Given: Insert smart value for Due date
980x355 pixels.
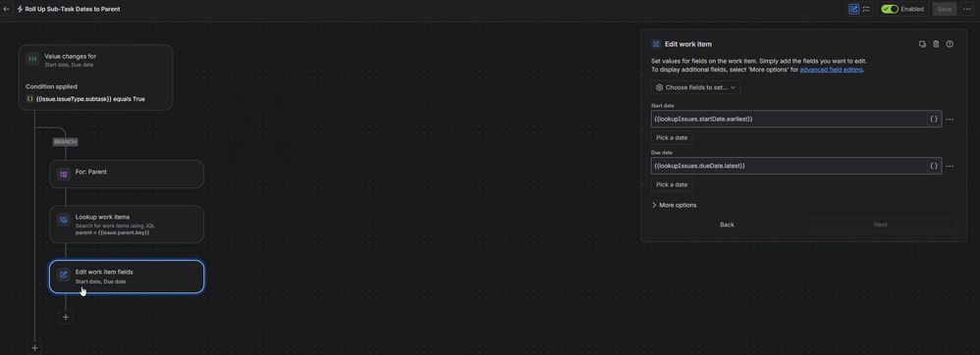Looking at the screenshot, I should pos(934,166).
